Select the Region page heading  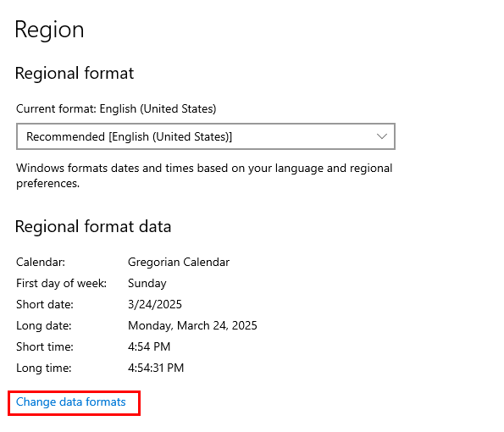pos(49,30)
